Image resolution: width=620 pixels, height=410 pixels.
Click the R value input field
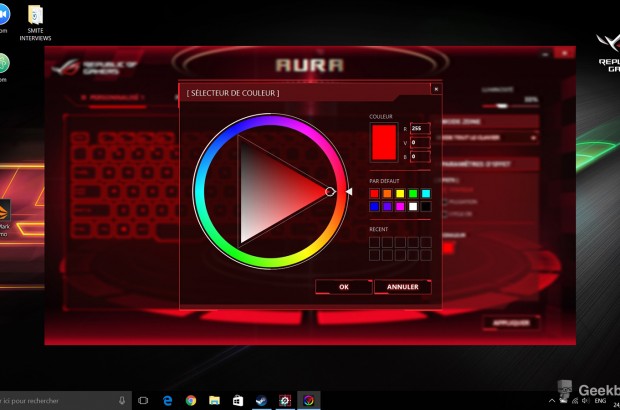(418, 129)
